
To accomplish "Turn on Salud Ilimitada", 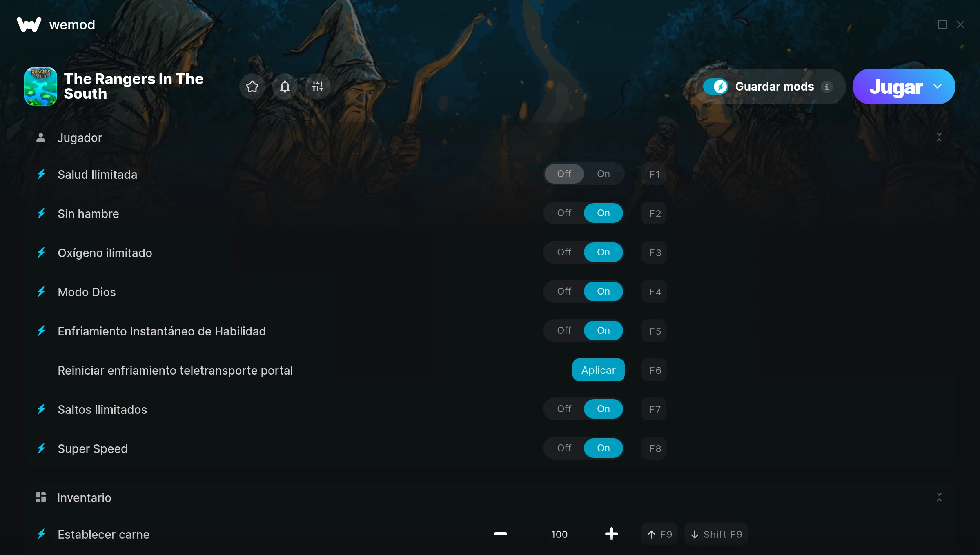I will 604,174.
